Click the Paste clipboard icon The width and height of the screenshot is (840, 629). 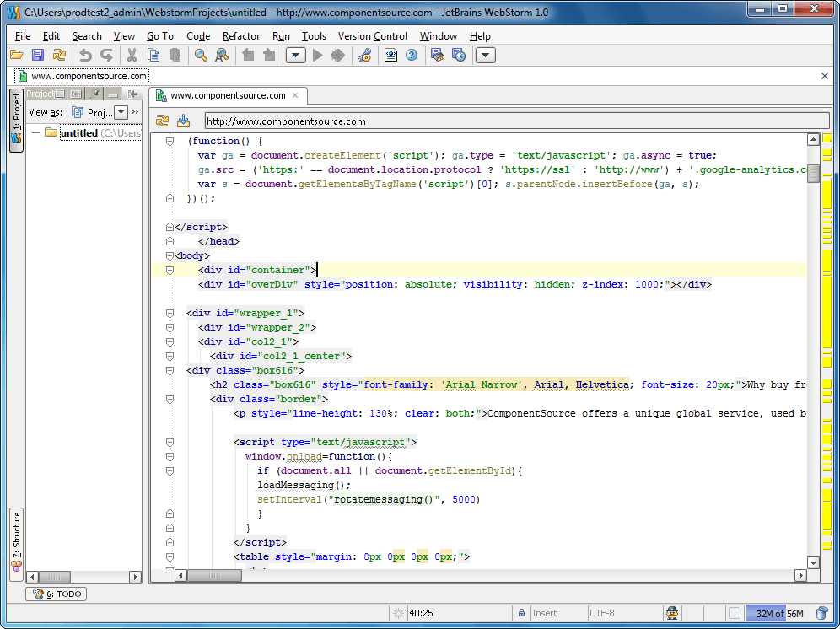pos(175,55)
